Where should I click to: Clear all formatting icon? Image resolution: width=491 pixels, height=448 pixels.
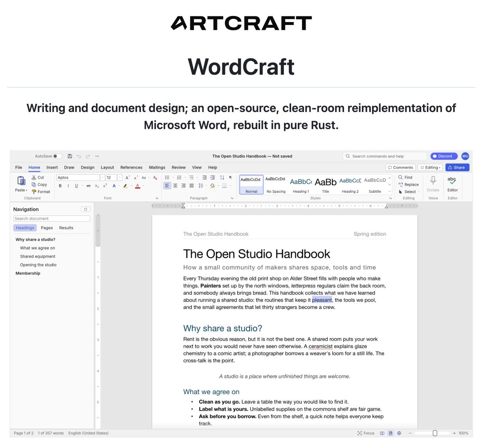click(x=155, y=177)
